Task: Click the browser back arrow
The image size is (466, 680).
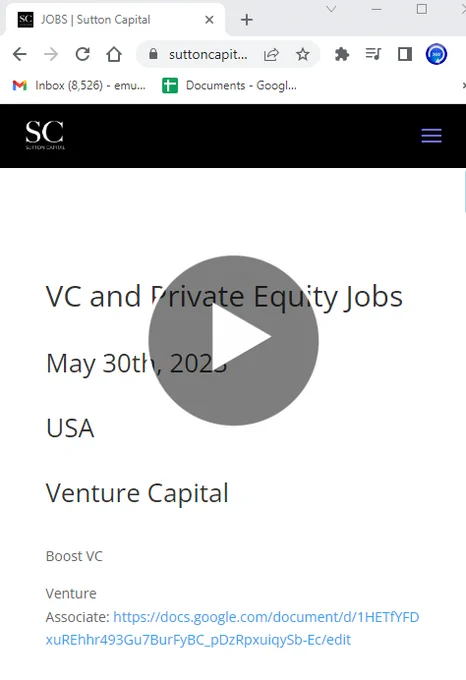Action: coord(20,54)
